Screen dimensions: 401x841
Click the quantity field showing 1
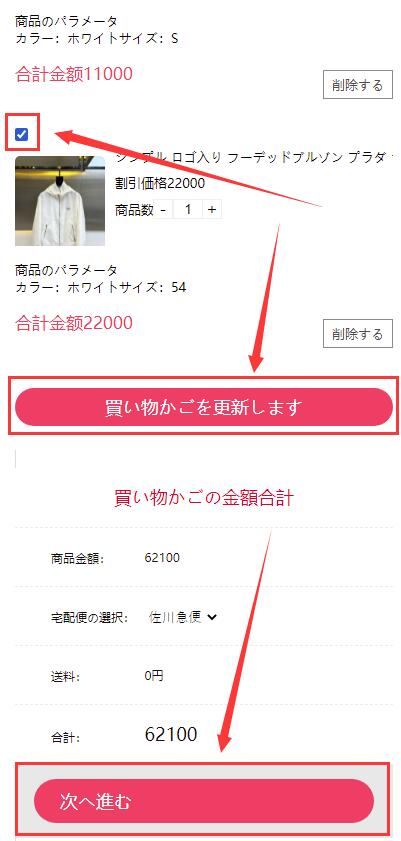point(188,210)
